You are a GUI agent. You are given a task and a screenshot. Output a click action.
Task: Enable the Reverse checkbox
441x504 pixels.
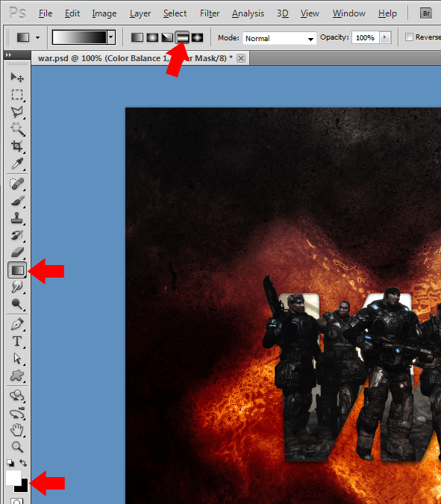409,37
